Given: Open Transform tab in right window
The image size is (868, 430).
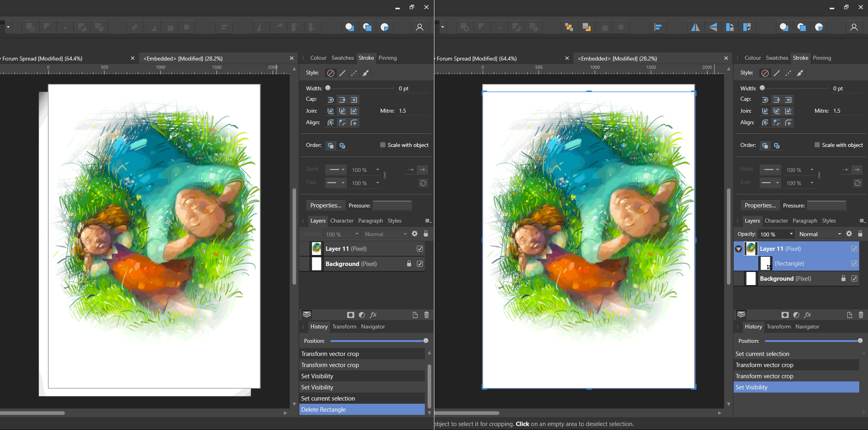Looking at the screenshot, I should [x=778, y=326].
